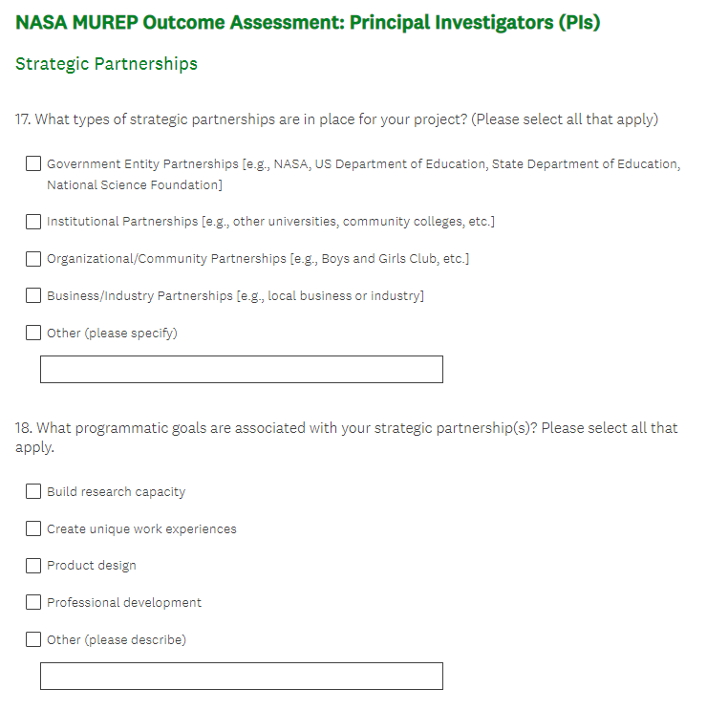Image resolution: width=728 pixels, height=711 pixels.
Task: Check the Create unique work experiences checkbox
Action: (33, 528)
